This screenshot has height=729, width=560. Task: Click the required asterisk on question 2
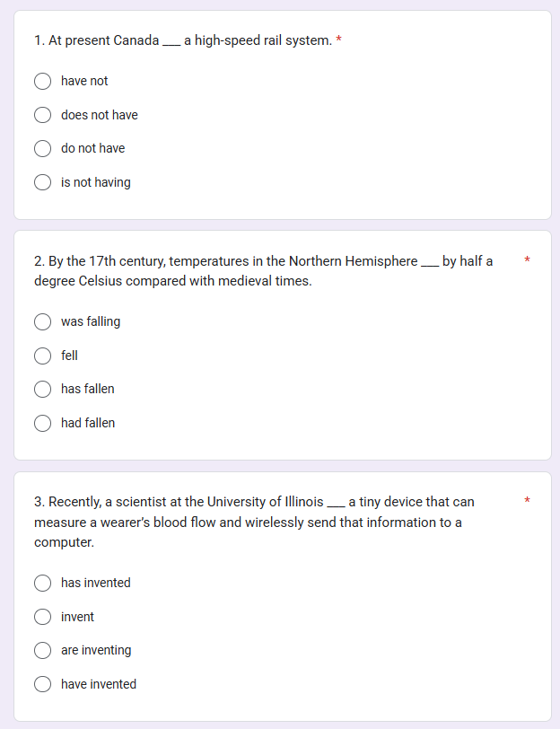(528, 261)
